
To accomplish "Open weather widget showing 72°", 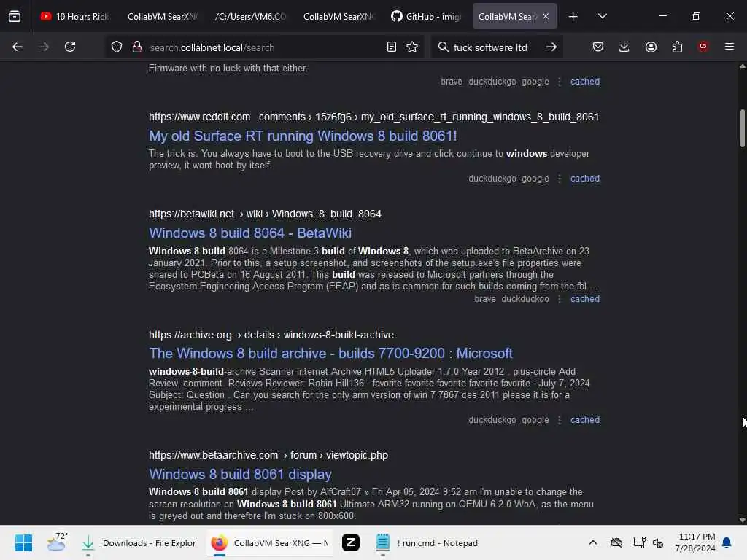I will pos(57,542).
